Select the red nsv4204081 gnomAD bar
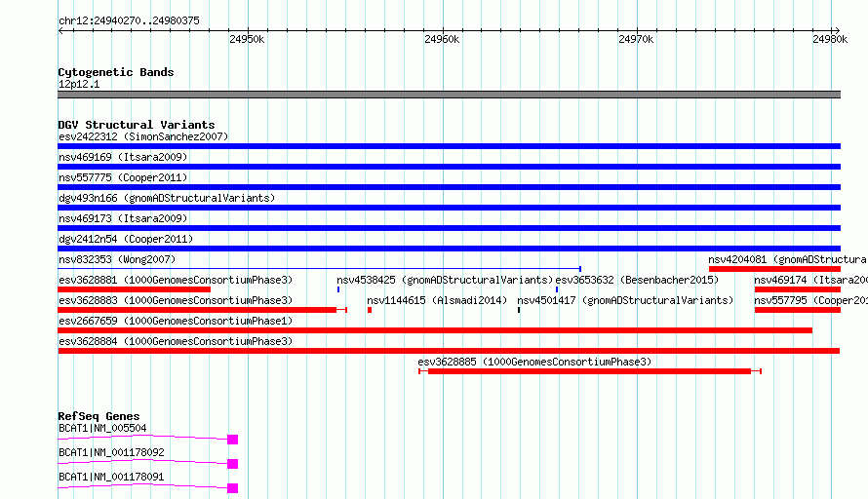Screen dimensions: 868x499 774,269
